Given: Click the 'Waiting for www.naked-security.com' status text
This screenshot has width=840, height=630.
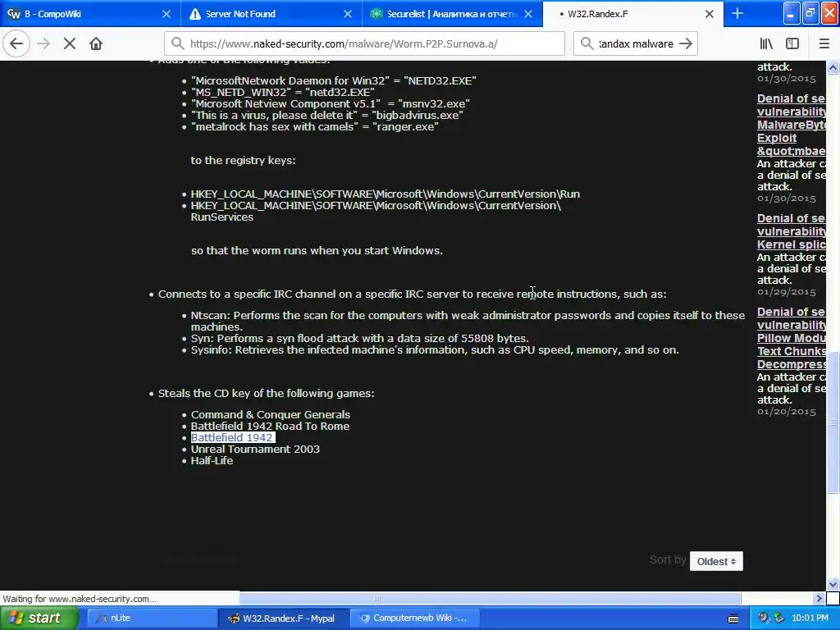Looking at the screenshot, I should (80, 599).
